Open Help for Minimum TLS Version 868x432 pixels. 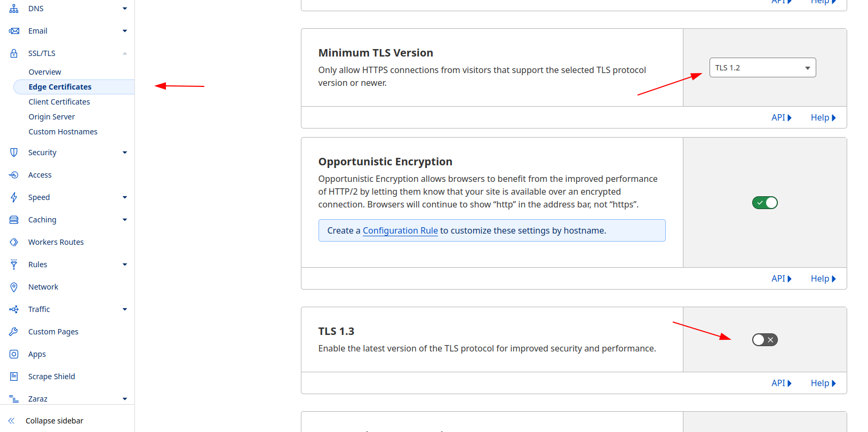[x=823, y=117]
